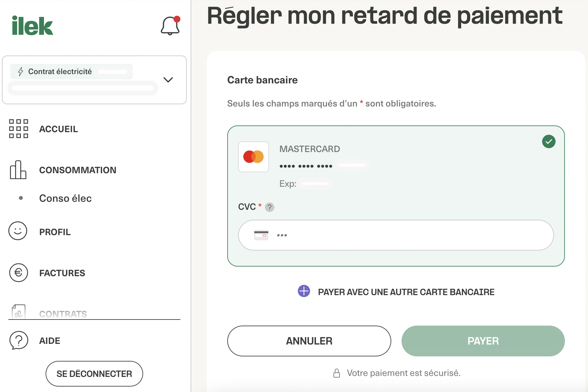588x392 pixels.
Task: Click the CVC help question mark
Action: (270, 207)
